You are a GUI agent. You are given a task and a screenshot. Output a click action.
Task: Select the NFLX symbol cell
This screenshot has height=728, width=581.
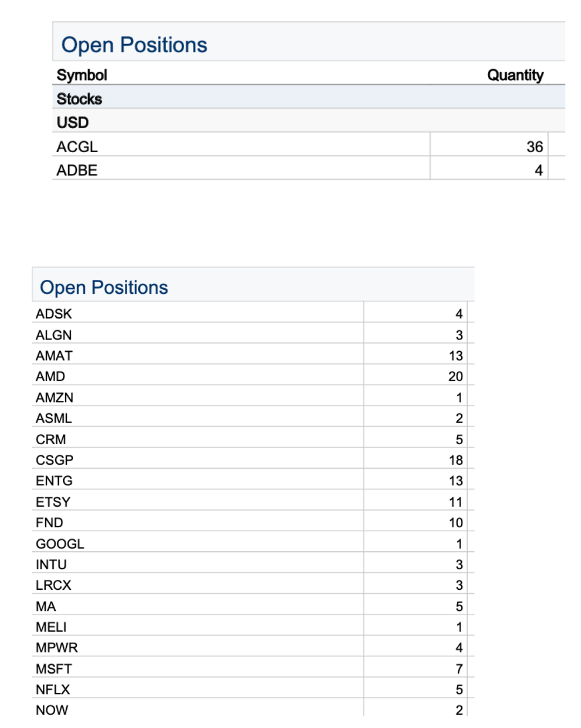(53, 690)
